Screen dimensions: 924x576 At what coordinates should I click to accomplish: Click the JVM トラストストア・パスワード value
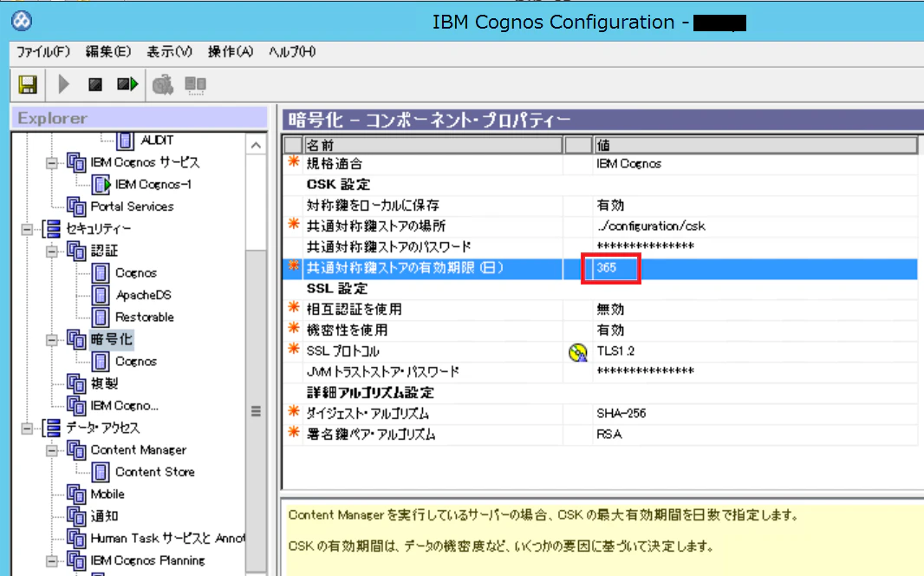[x=645, y=371]
